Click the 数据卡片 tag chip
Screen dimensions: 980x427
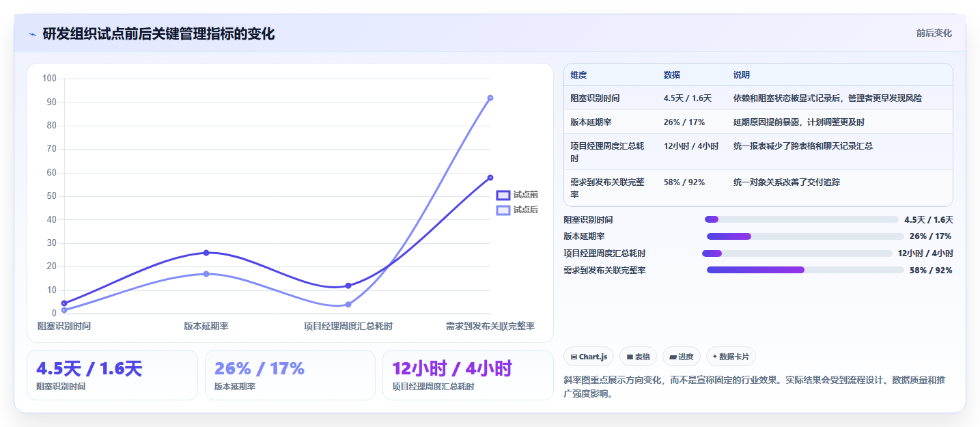click(731, 357)
